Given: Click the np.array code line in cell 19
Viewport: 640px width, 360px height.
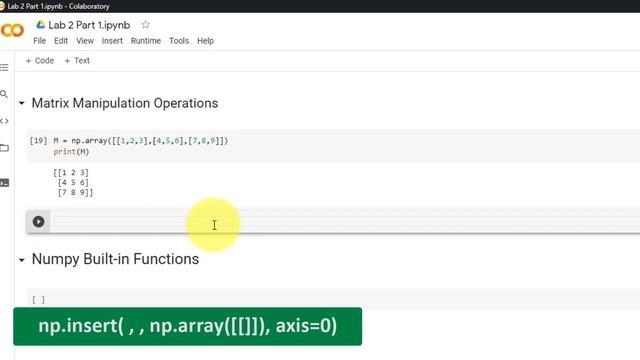Looking at the screenshot, I should pos(140,141).
